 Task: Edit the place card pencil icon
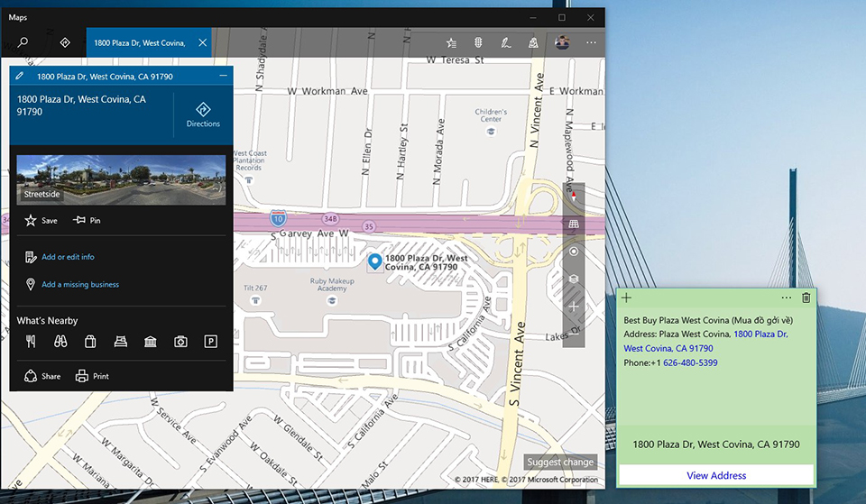(20, 76)
